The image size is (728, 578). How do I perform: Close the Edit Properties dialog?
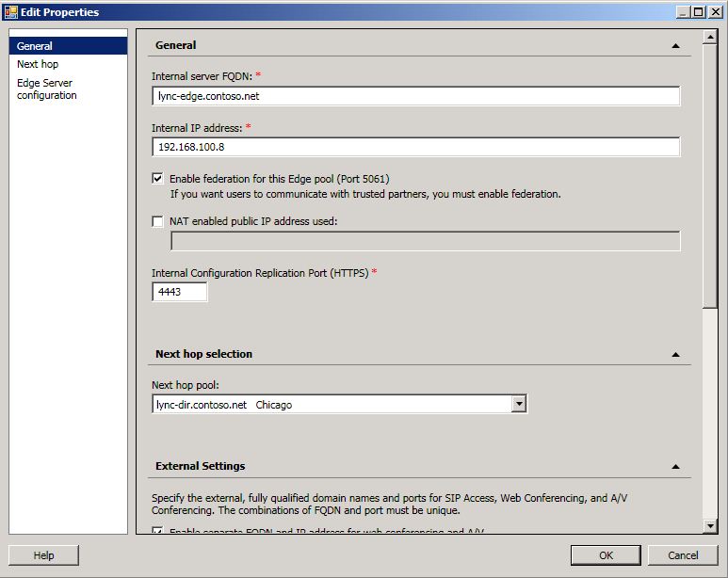tap(716, 12)
